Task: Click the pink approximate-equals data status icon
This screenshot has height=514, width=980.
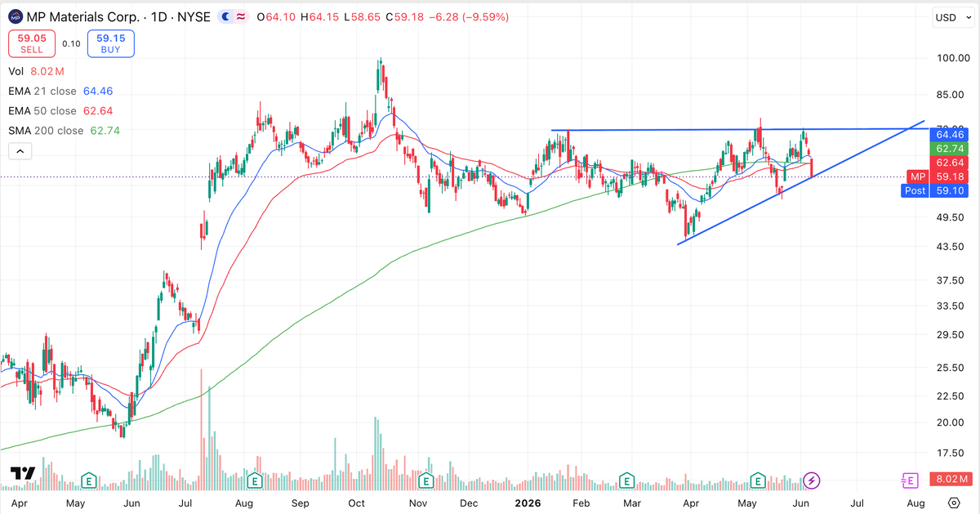Action: pyautogui.click(x=240, y=17)
